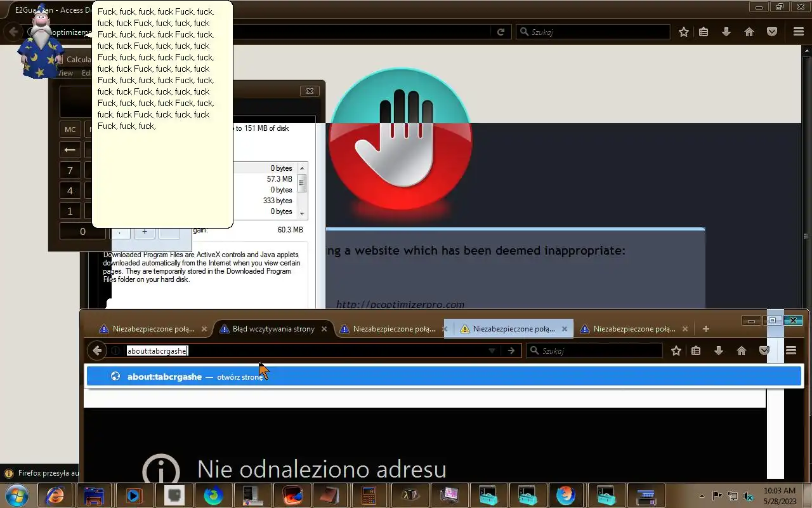Click red stop hand blocked-page image

click(400, 140)
